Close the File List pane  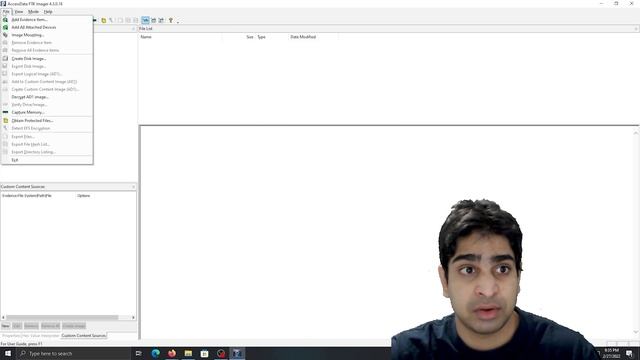tap(636, 29)
